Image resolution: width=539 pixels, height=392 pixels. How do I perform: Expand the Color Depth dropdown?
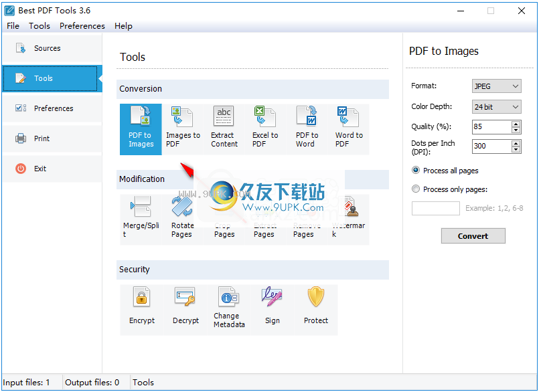[496, 107]
